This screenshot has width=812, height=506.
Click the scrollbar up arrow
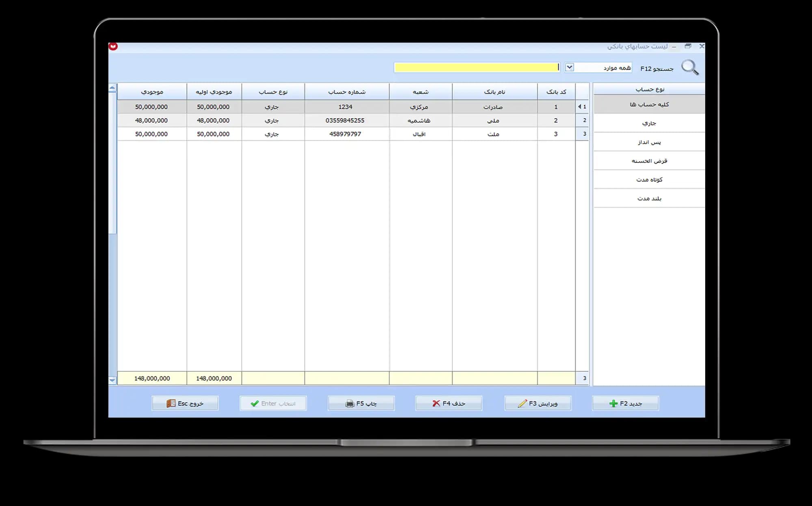112,88
